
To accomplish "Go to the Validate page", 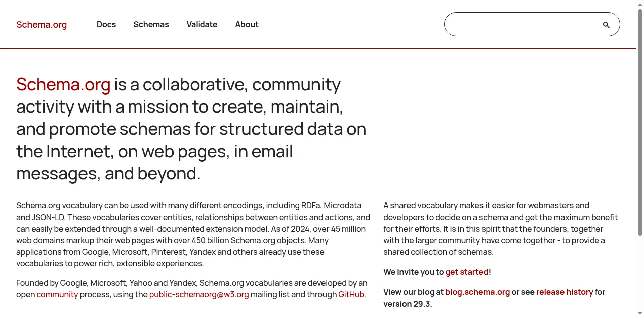I will click(x=202, y=24).
